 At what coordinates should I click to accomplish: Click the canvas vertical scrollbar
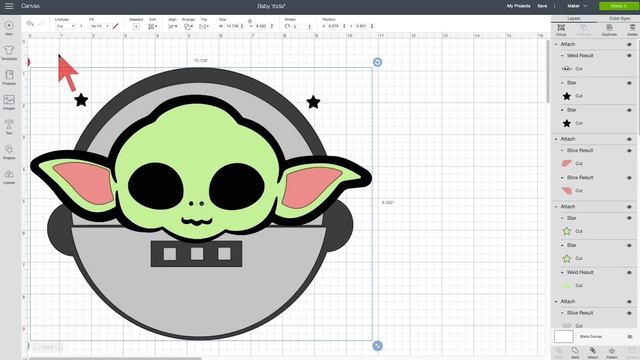pos(548,71)
